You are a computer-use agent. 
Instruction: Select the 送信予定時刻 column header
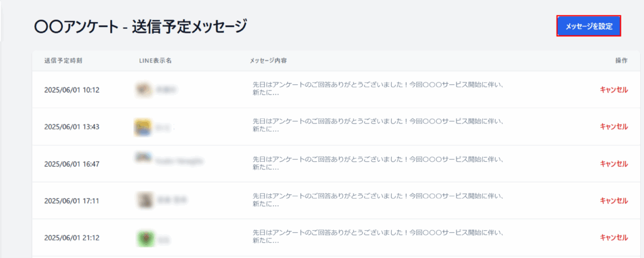64,60
